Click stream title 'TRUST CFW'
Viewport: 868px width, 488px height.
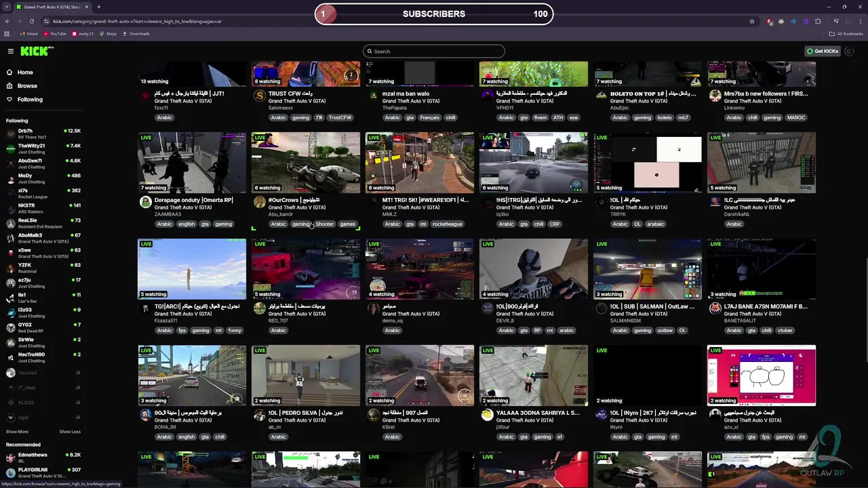click(290, 94)
